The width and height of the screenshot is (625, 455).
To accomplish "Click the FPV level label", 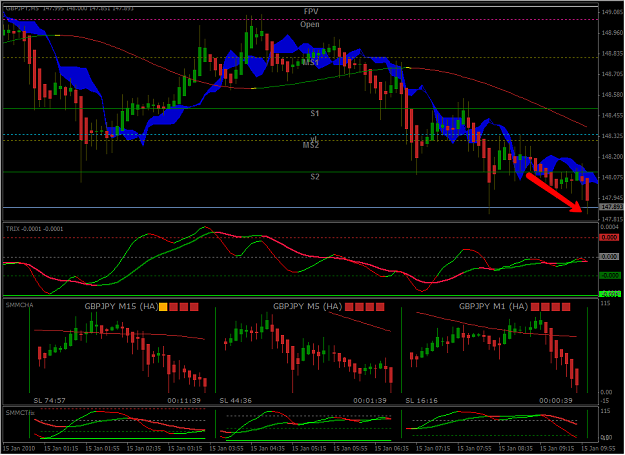I will [x=311, y=12].
